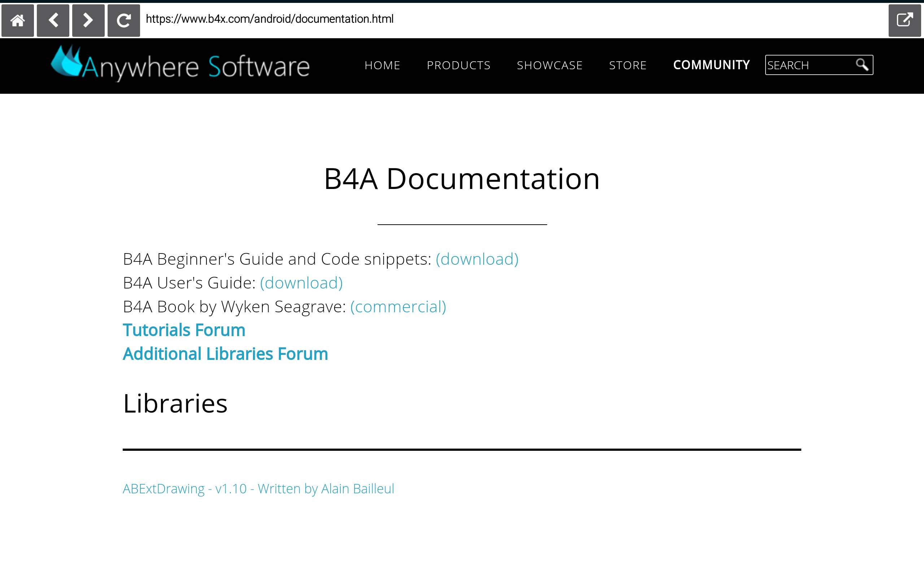Download the B4A Beginner's Guide
Screen dimensions: 924x577
coord(477,259)
